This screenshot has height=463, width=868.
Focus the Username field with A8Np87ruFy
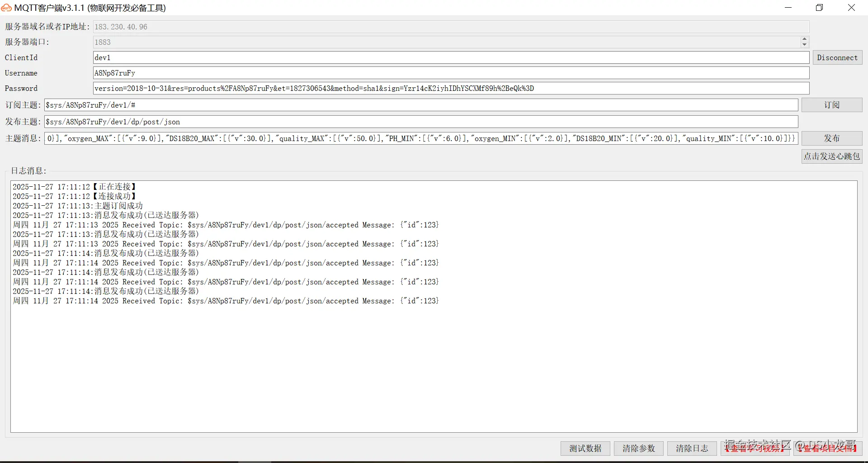pos(451,73)
